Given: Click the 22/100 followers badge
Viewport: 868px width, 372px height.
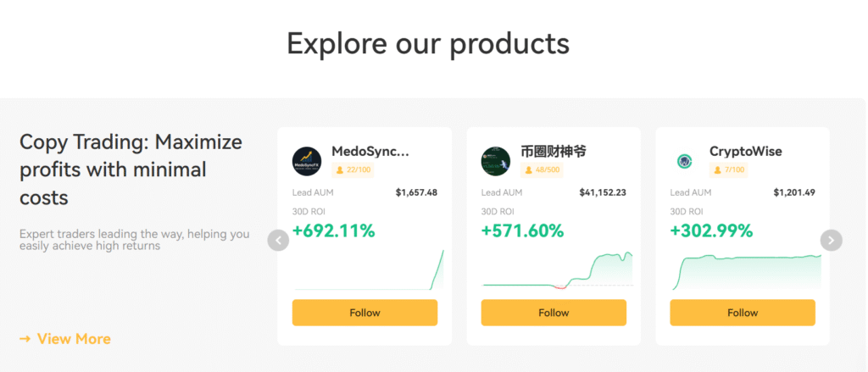Looking at the screenshot, I should (353, 170).
